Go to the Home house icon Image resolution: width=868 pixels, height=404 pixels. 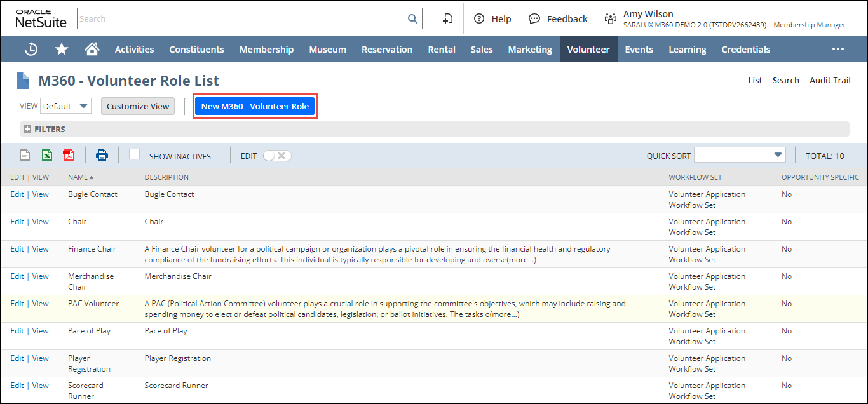pos(92,50)
